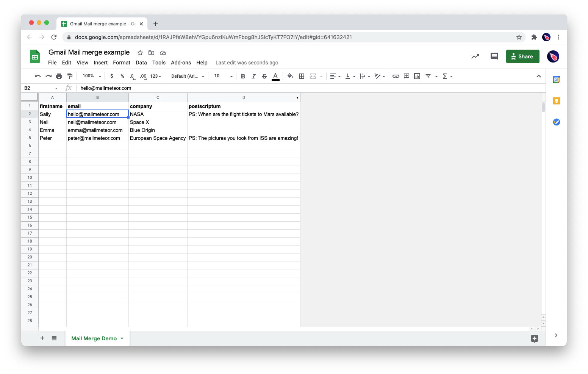Select the Paint format tool
Image resolution: width=588 pixels, height=374 pixels.
70,76
